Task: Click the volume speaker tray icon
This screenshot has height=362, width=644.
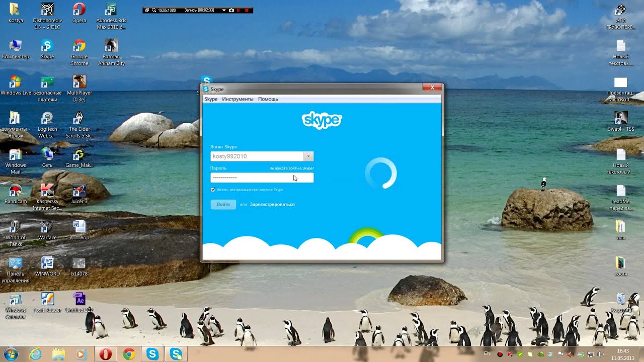Action: tap(600, 355)
